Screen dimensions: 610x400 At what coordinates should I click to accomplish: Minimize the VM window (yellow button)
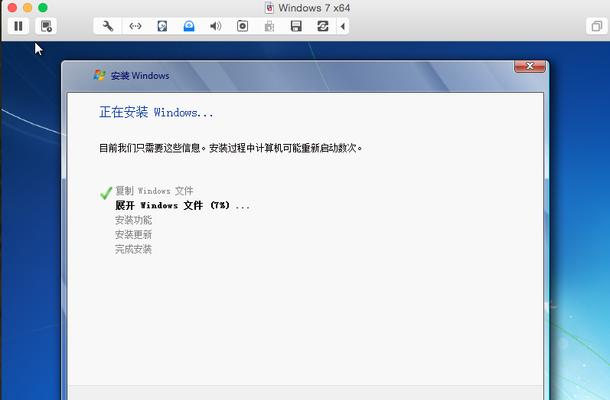(28, 7)
